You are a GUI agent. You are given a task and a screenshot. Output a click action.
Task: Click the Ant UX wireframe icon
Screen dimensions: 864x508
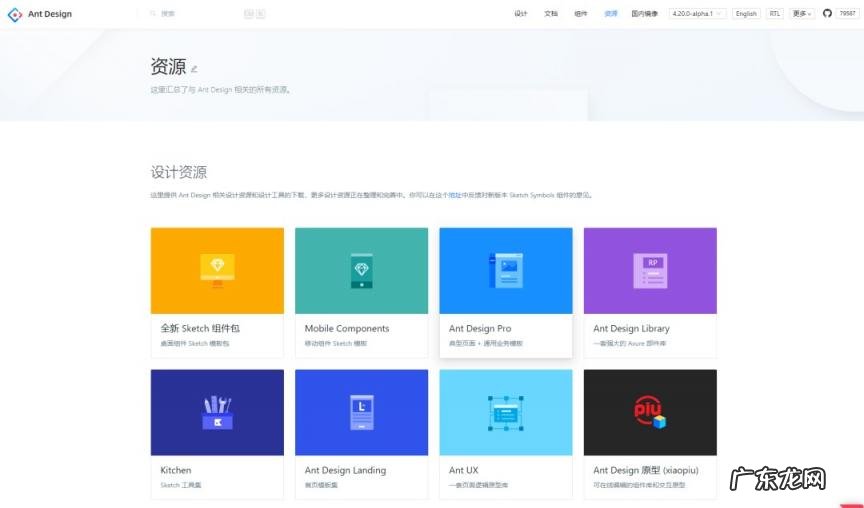[x=506, y=412]
